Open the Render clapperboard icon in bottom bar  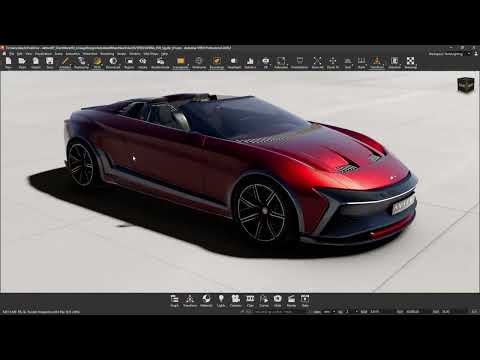coord(291,299)
